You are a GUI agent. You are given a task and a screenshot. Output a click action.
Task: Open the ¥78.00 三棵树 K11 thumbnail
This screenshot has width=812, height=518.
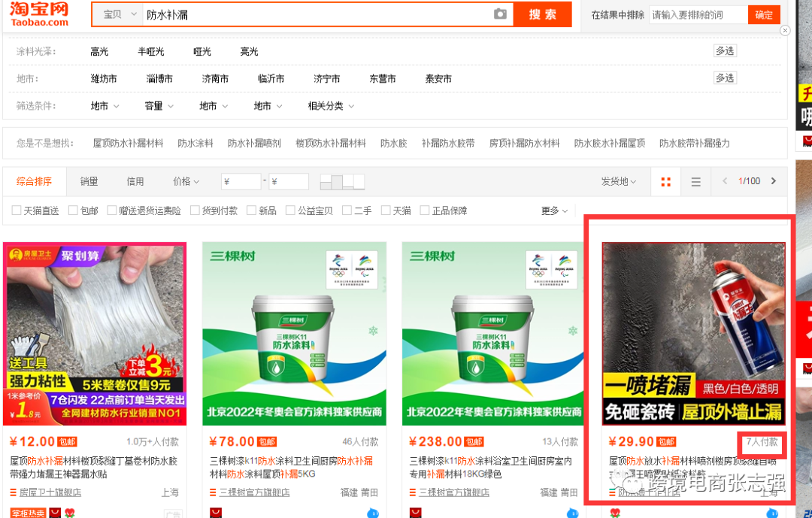294,334
